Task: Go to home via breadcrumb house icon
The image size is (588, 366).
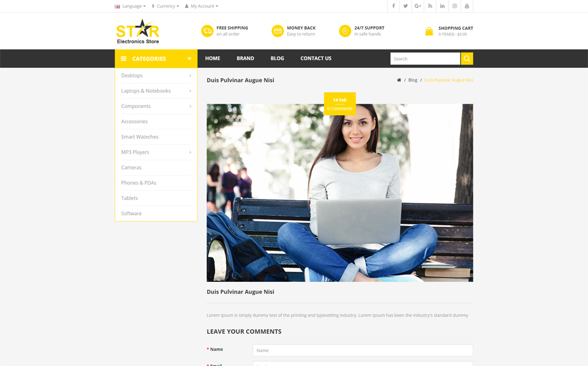Action: tap(399, 80)
